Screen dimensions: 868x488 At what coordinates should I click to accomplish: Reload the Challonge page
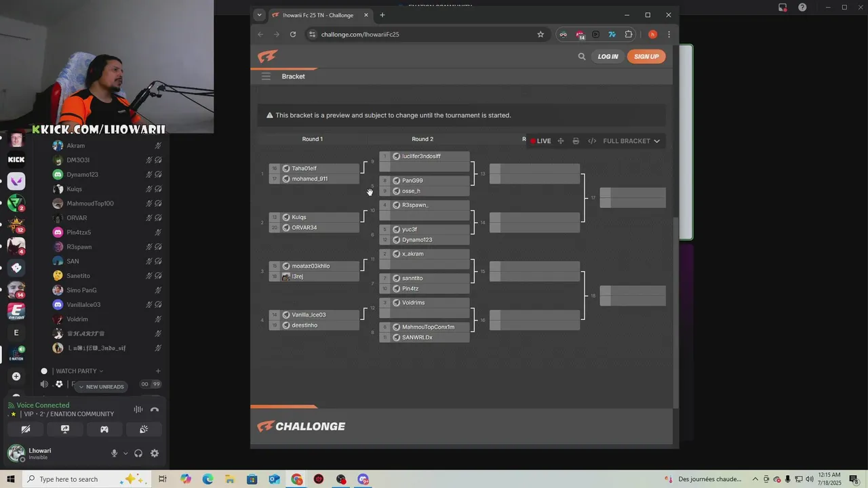(x=293, y=35)
